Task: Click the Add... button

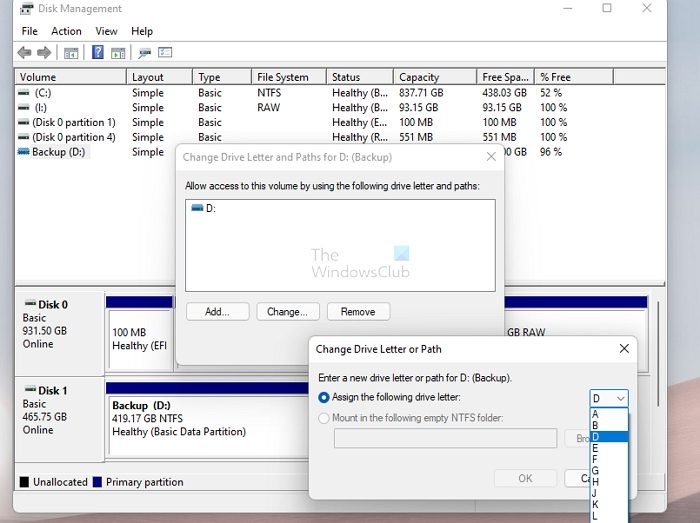Action: 217,311
